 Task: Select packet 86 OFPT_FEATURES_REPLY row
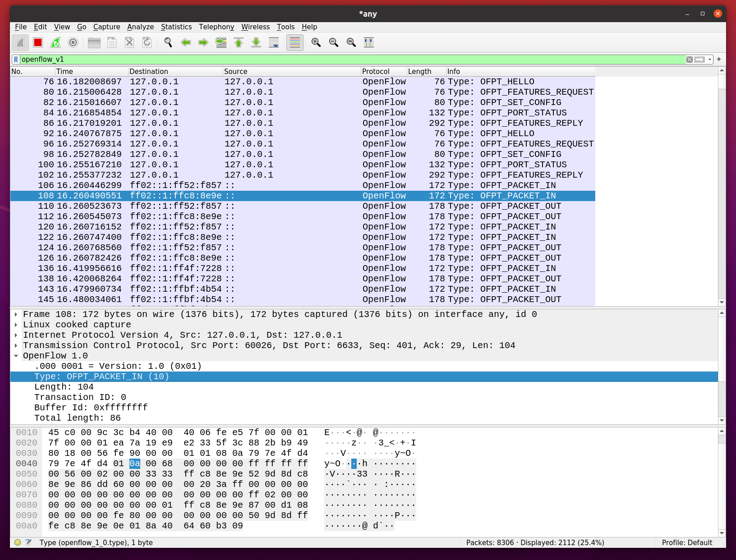coord(303,123)
